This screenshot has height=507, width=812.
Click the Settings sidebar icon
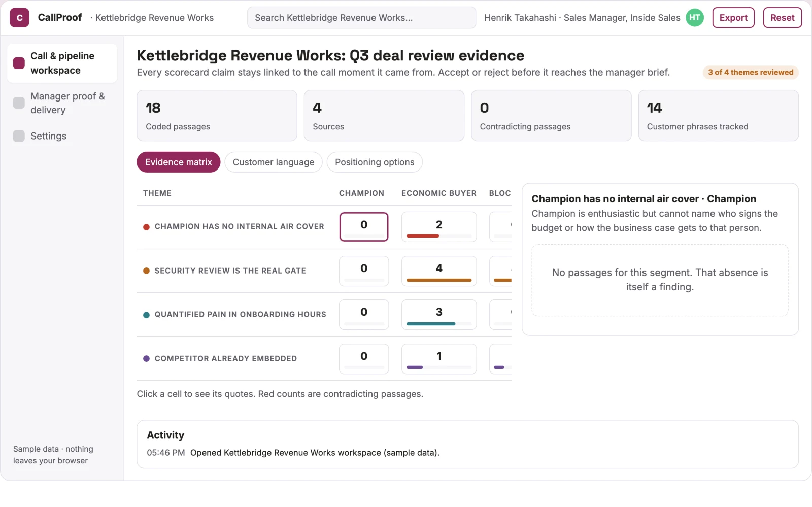[19, 136]
